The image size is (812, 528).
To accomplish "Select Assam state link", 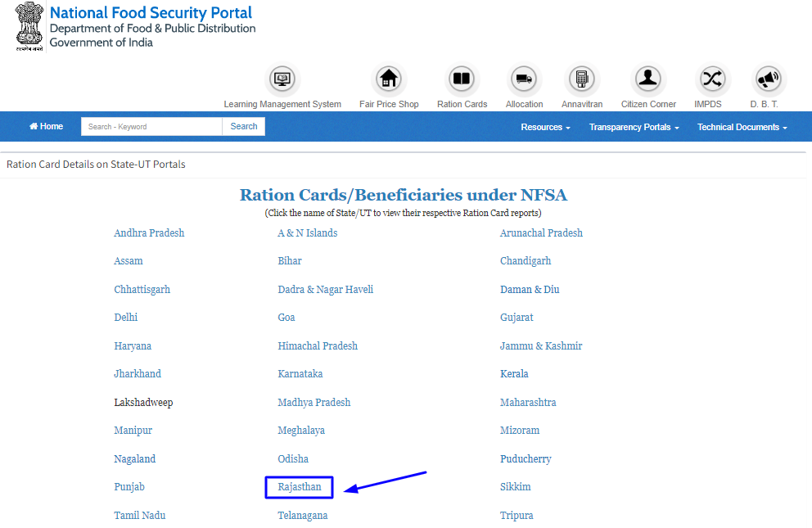I will pyautogui.click(x=129, y=261).
